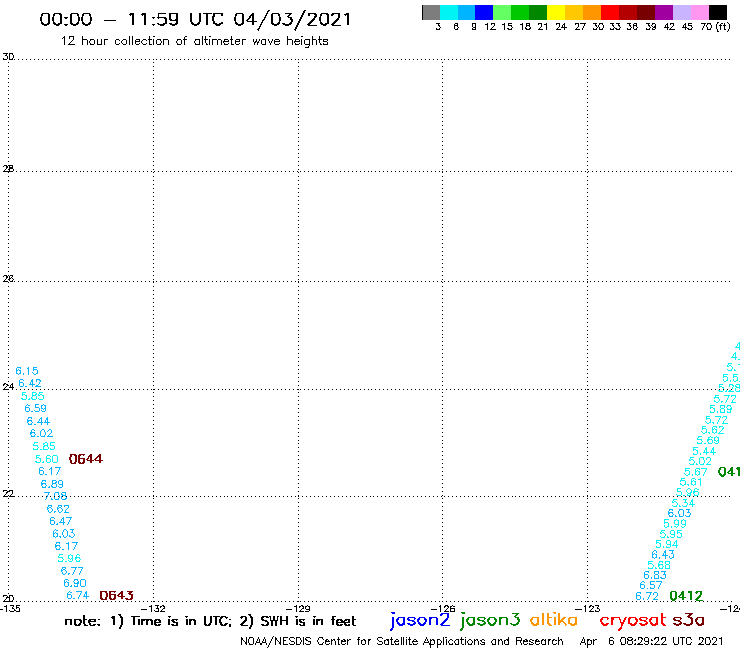740x650 pixels.
Task: Select the altika satellite label
Action: (554, 619)
